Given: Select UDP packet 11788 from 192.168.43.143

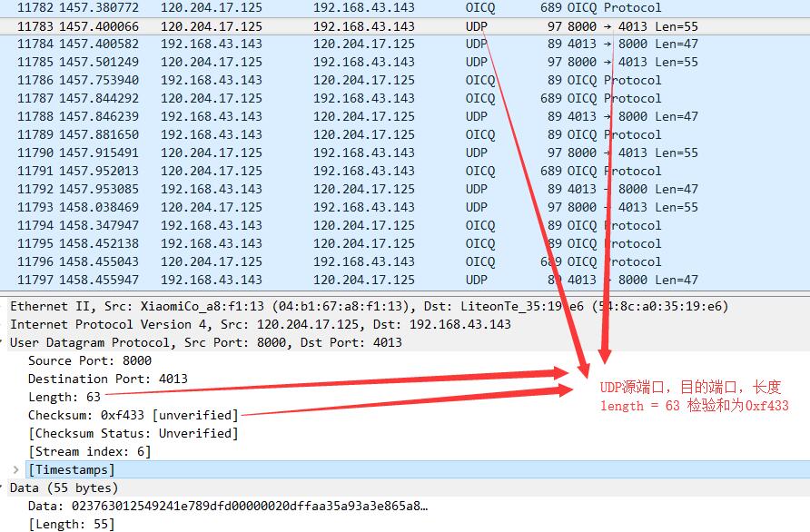Looking at the screenshot, I should (x=272, y=116).
